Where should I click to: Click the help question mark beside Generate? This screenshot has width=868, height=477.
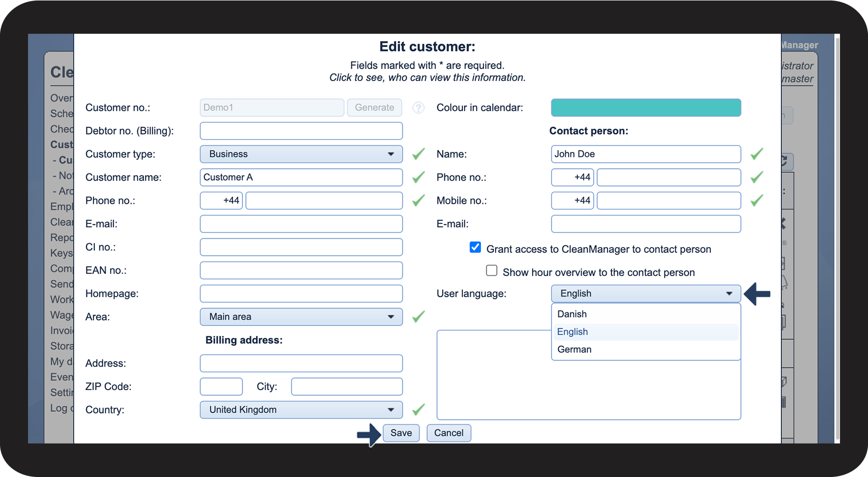418,108
